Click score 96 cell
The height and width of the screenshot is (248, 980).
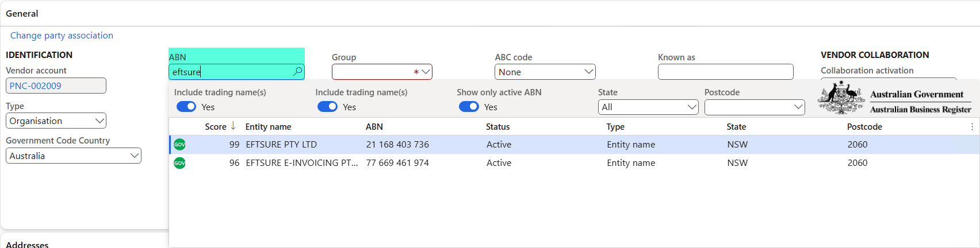click(234, 163)
